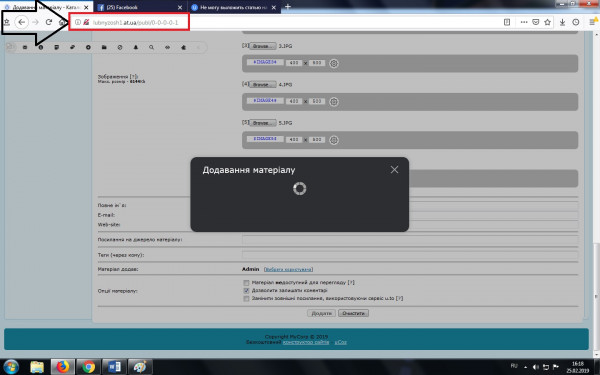The image size is (600, 375).
Task: Open the uCoz footer link
Action: point(341,342)
